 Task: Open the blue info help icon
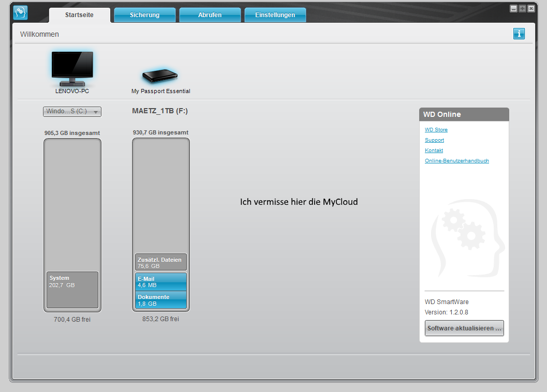click(519, 34)
